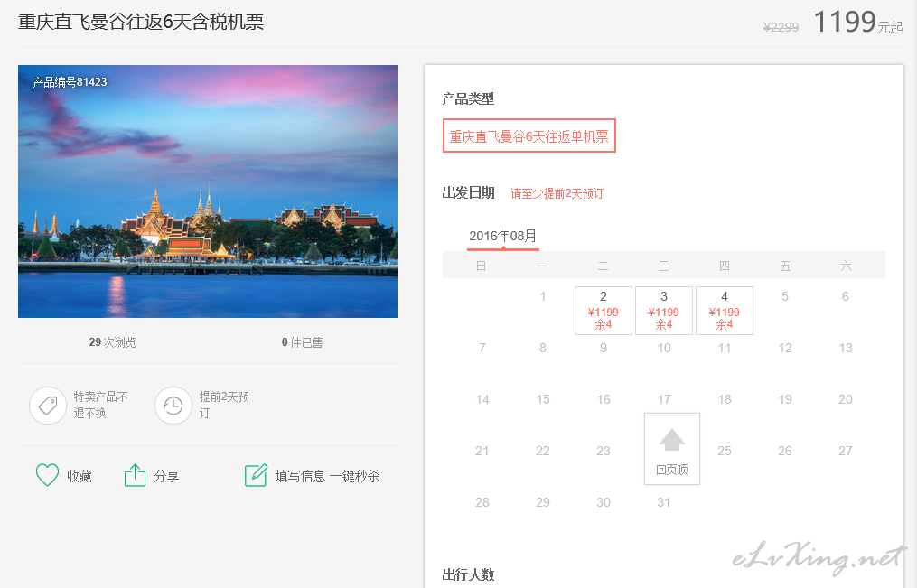Click calendar date 8
Screen dimensions: 917x588
[543, 348]
